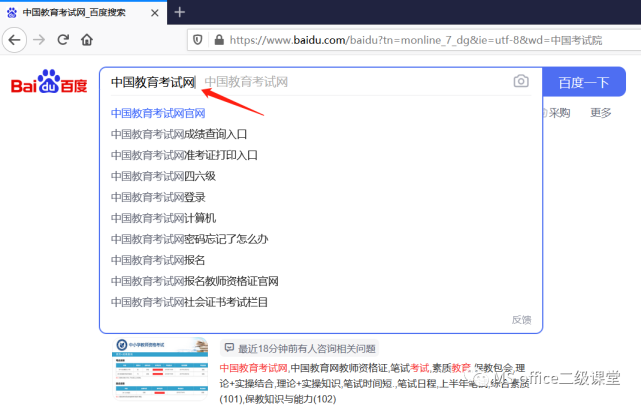Click the browser forward arrow

point(39,40)
